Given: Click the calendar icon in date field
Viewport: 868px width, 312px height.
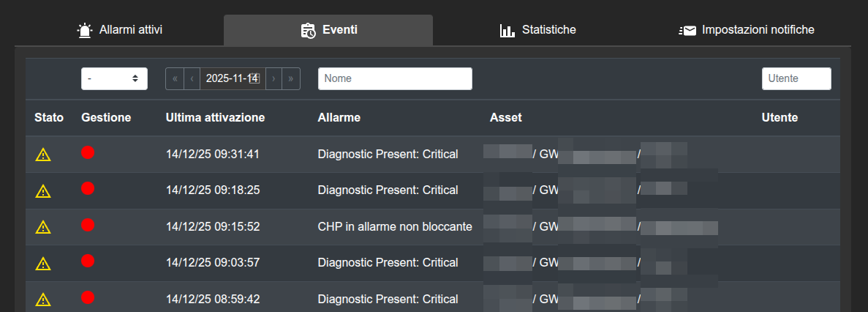Looking at the screenshot, I should click(254, 78).
